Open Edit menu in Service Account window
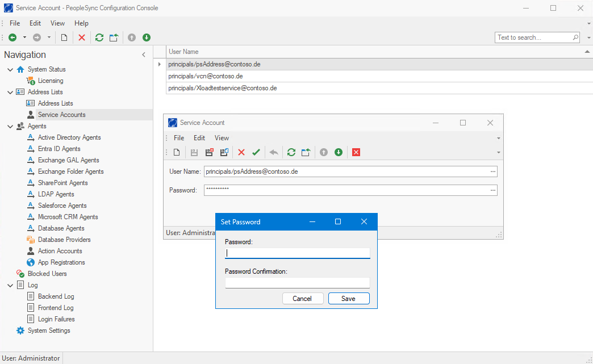The image size is (593, 364). (x=199, y=138)
